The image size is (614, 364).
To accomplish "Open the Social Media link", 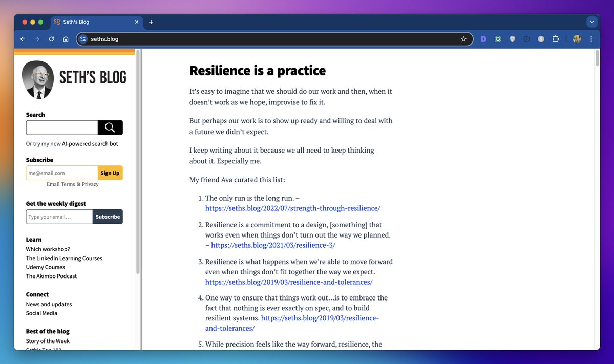I will coord(41,313).
